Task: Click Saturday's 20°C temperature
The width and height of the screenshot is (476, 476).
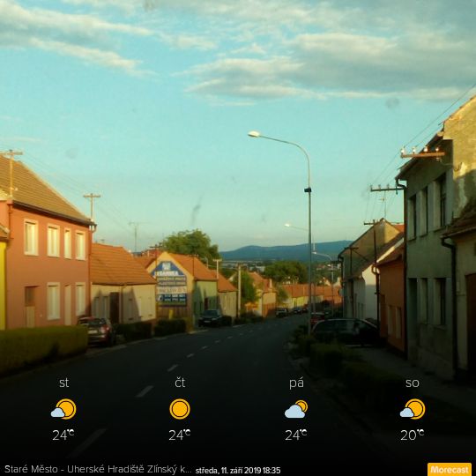Action: pyautogui.click(x=412, y=435)
